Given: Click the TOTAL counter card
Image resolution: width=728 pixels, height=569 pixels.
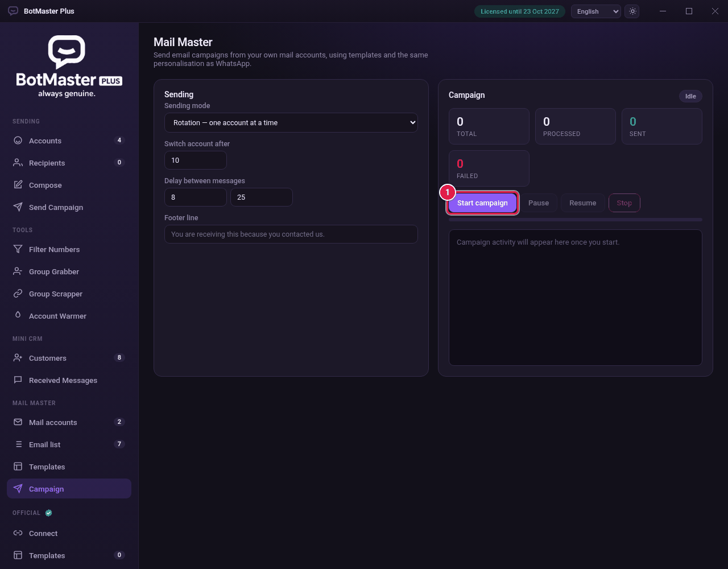Looking at the screenshot, I should pos(489,126).
